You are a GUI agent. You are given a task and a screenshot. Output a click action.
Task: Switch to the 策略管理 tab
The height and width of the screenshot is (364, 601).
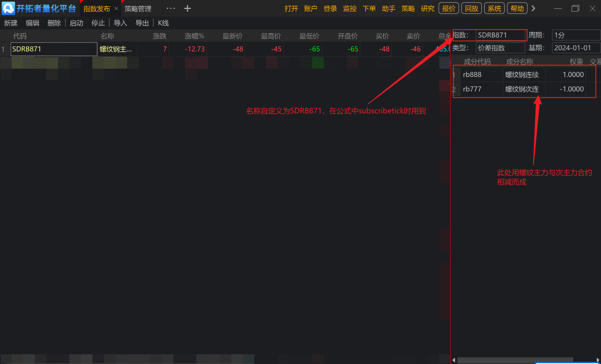pyautogui.click(x=138, y=9)
